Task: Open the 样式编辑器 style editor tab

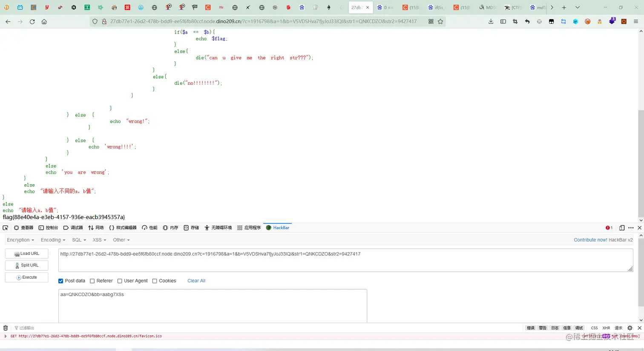Action: tap(123, 228)
